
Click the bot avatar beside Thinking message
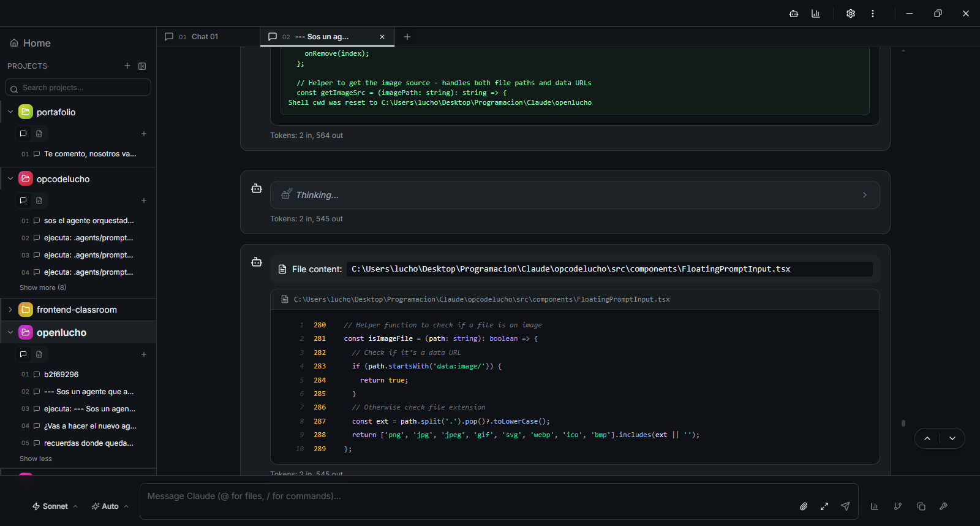point(257,189)
